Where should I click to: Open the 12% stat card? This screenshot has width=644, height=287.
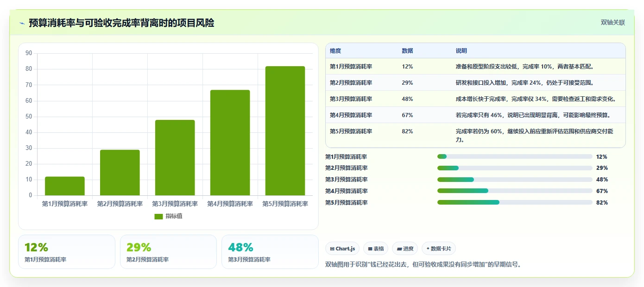tap(67, 252)
